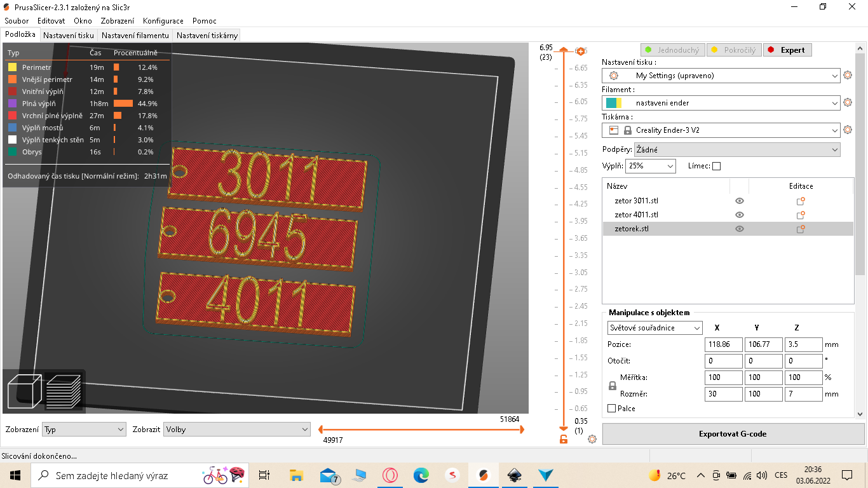Open the Konfigurace menu
Image resolution: width=868 pixels, height=488 pixels.
(x=163, y=21)
